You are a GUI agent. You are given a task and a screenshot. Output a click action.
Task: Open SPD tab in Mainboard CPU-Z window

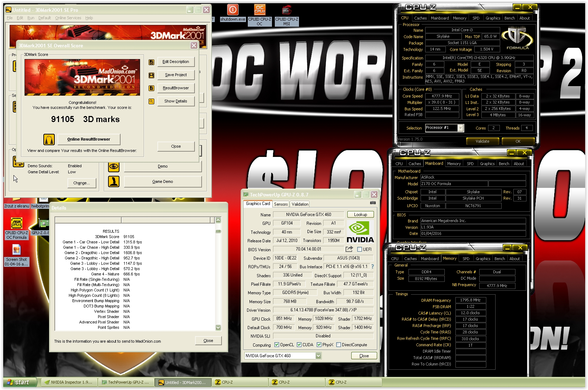[x=470, y=164]
